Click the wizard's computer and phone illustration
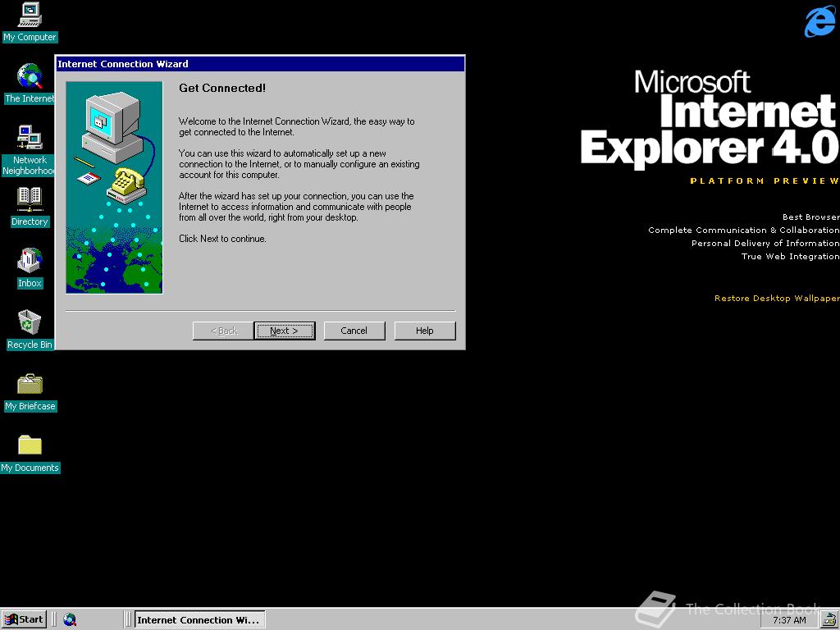Screen dimensions: 840x630 coord(114,188)
